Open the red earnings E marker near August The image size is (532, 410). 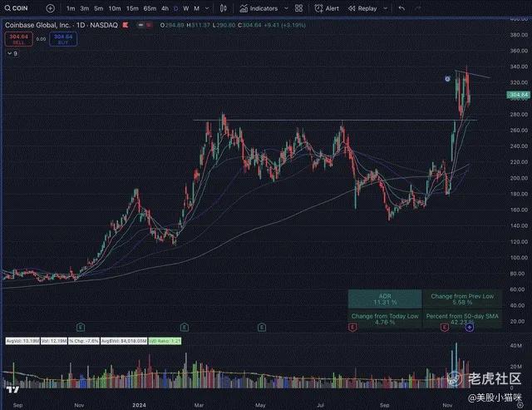(x=352, y=327)
